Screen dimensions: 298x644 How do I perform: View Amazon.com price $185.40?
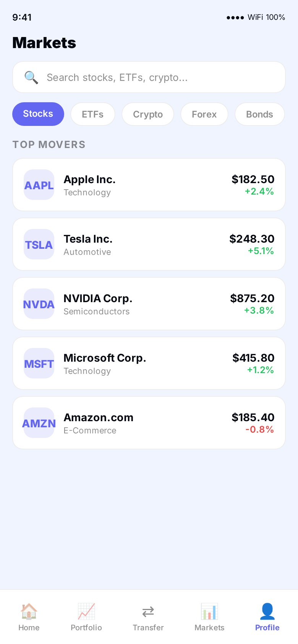click(x=253, y=417)
